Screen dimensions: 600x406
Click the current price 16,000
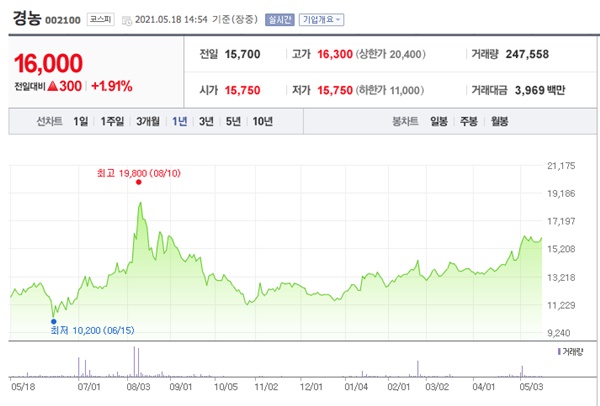[x=48, y=64]
